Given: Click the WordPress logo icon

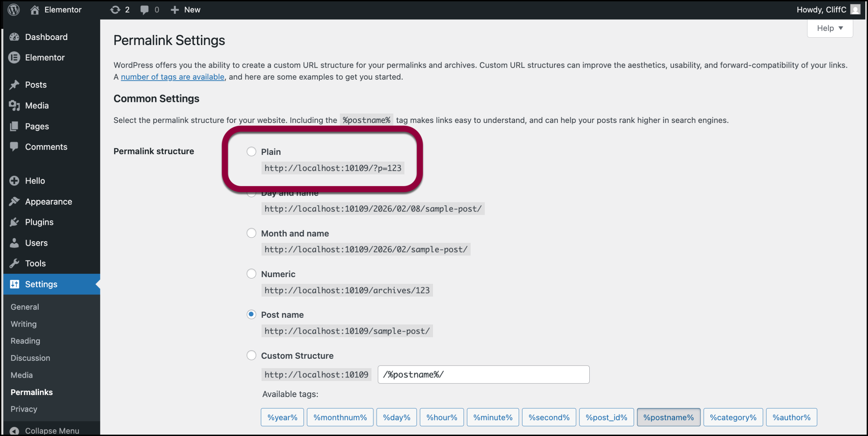Looking at the screenshot, I should point(14,9).
